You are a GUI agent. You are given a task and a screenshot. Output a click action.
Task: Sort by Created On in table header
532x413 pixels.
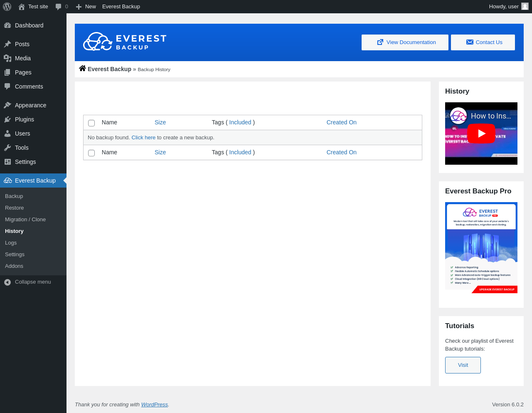(x=341, y=122)
